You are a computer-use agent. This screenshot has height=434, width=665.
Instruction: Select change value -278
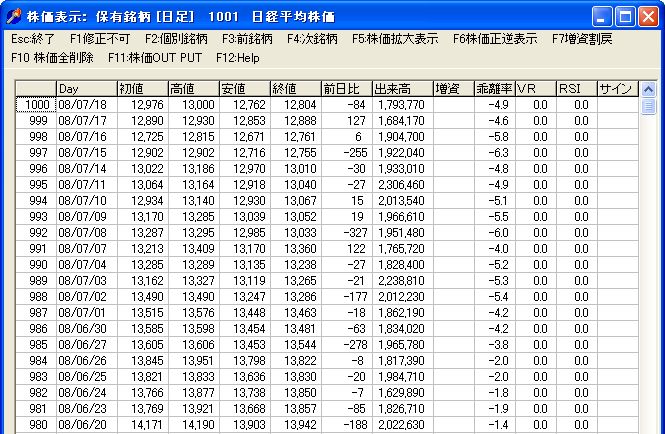pos(347,345)
